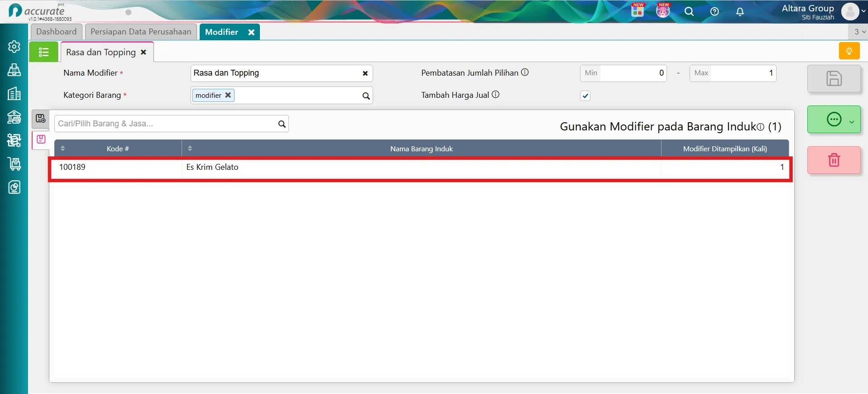Click the Max value field

(733, 73)
